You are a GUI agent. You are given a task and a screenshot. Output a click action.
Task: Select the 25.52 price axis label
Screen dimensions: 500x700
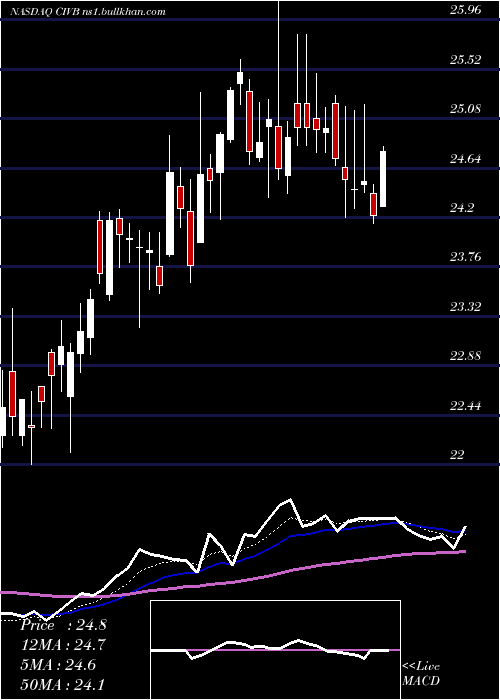tap(465, 59)
